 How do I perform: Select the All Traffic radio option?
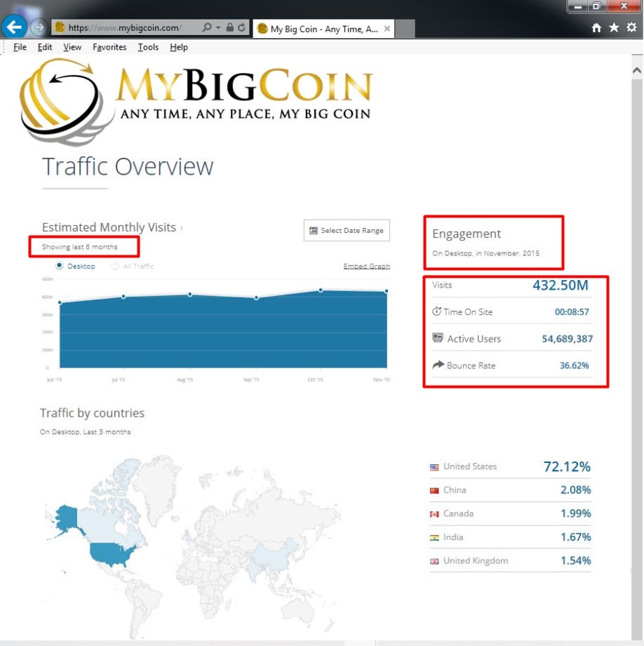[x=115, y=266]
